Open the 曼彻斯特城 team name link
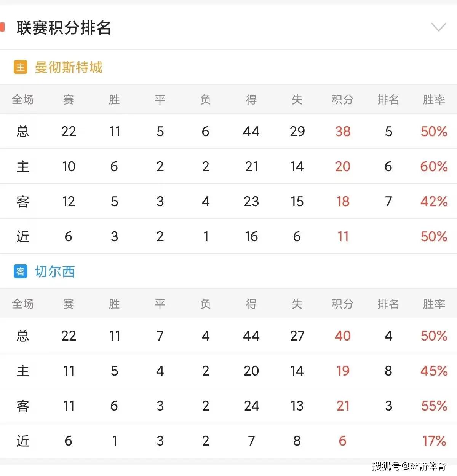Image resolution: width=457 pixels, height=476 pixels. tap(69, 67)
